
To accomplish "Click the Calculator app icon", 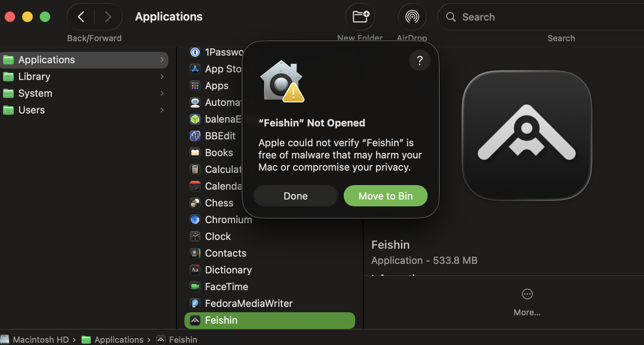I will (x=195, y=169).
